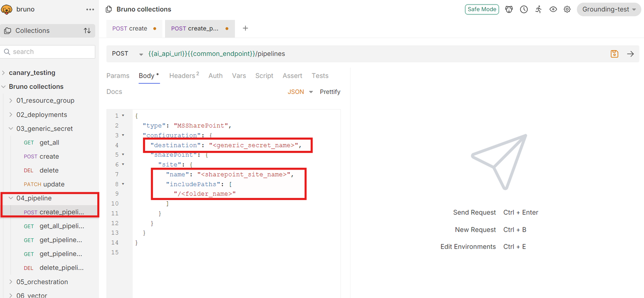Open the Headers tab
The height and width of the screenshot is (298, 644).
[184, 76]
